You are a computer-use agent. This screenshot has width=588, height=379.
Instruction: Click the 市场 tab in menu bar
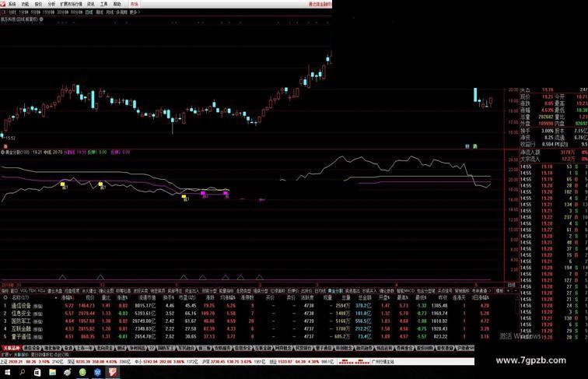coord(134,4)
